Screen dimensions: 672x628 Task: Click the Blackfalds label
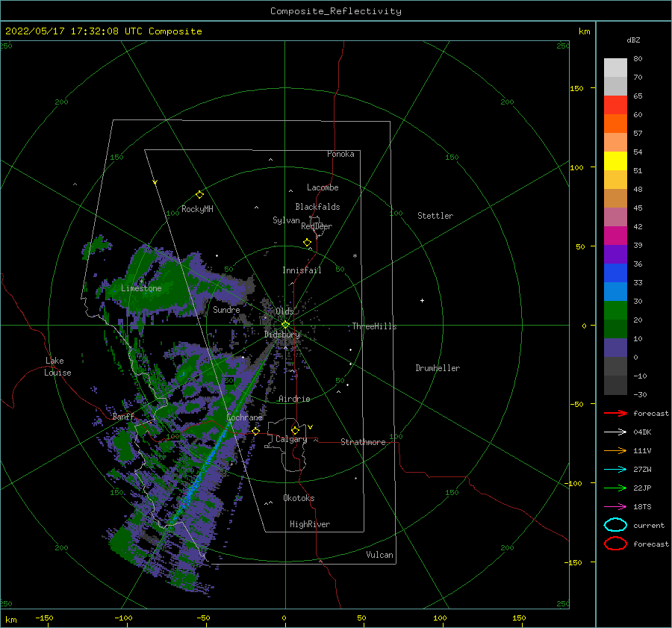coord(317,207)
